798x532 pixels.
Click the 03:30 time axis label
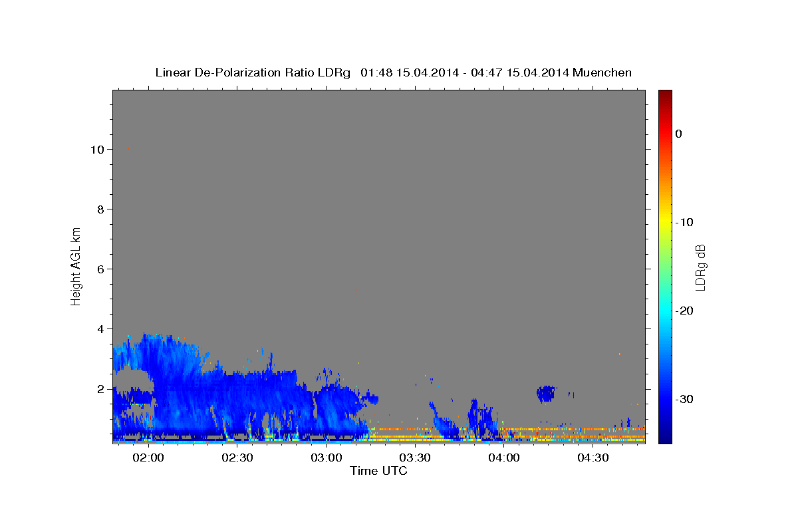click(416, 458)
